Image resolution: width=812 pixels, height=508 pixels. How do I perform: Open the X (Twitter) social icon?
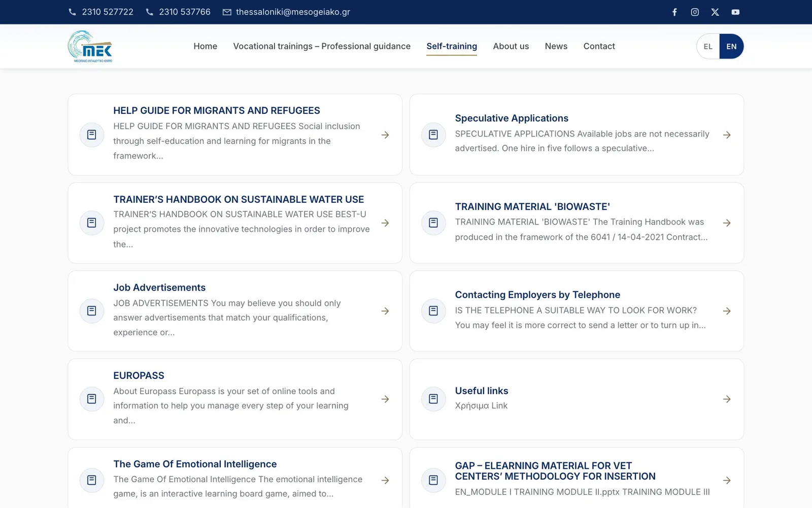(715, 12)
